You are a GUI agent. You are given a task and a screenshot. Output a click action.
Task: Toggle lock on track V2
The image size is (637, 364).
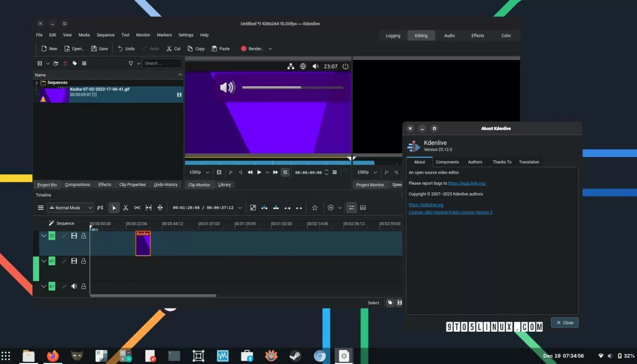click(x=84, y=236)
